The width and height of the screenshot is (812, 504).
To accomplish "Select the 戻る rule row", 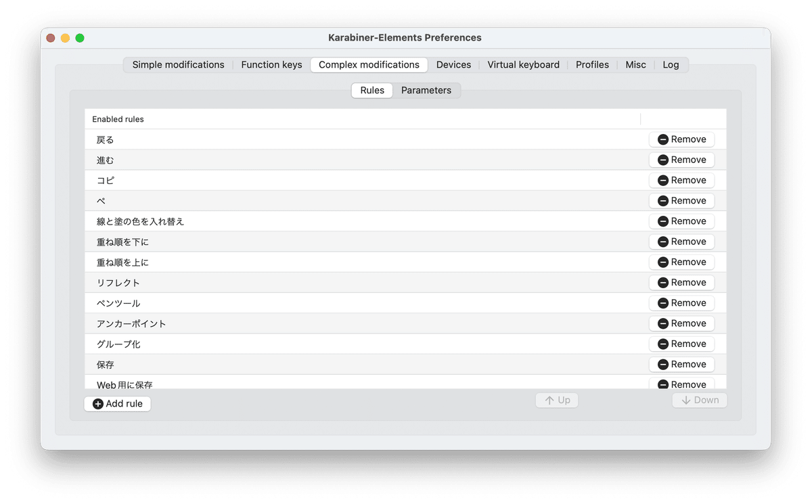I will click(405, 139).
